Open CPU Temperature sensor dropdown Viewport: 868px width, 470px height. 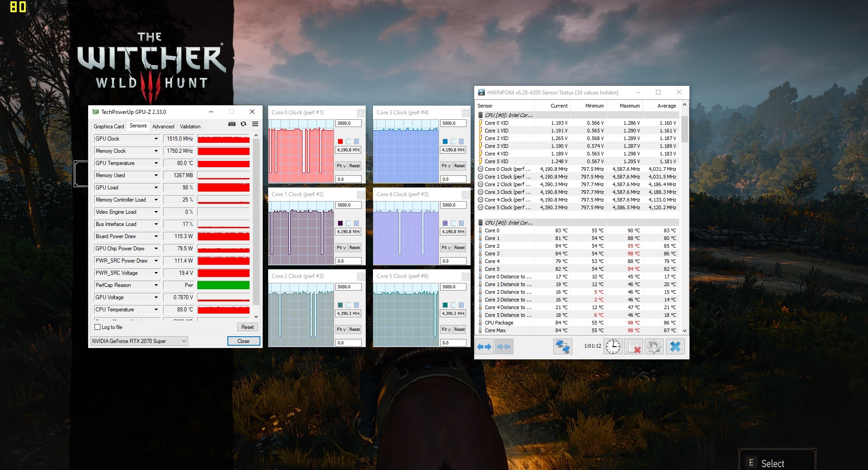click(156, 310)
